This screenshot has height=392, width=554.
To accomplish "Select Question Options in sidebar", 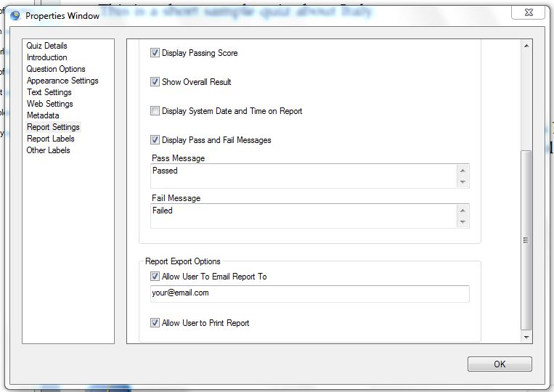I will pyautogui.click(x=56, y=69).
